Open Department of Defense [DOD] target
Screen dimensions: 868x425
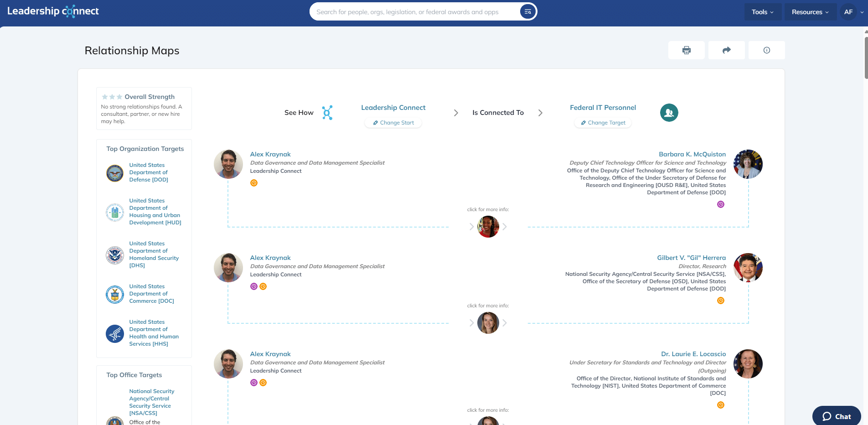149,172
